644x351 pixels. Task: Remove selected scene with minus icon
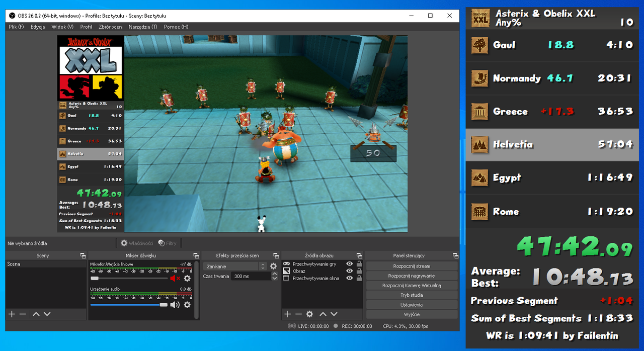click(x=23, y=314)
